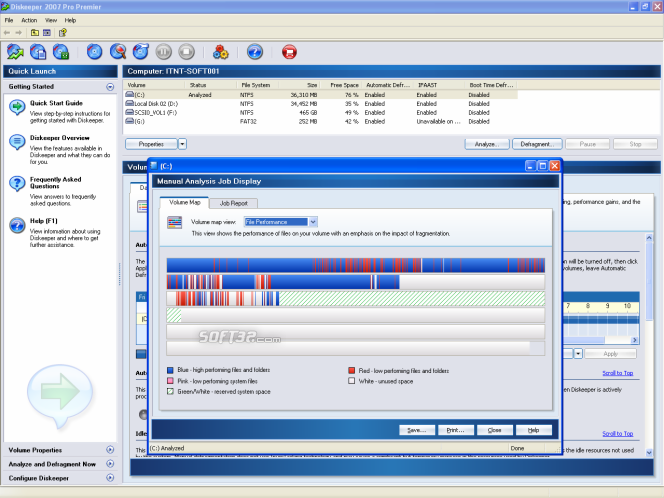Click the round Pause toolbar icon

(x=163, y=52)
